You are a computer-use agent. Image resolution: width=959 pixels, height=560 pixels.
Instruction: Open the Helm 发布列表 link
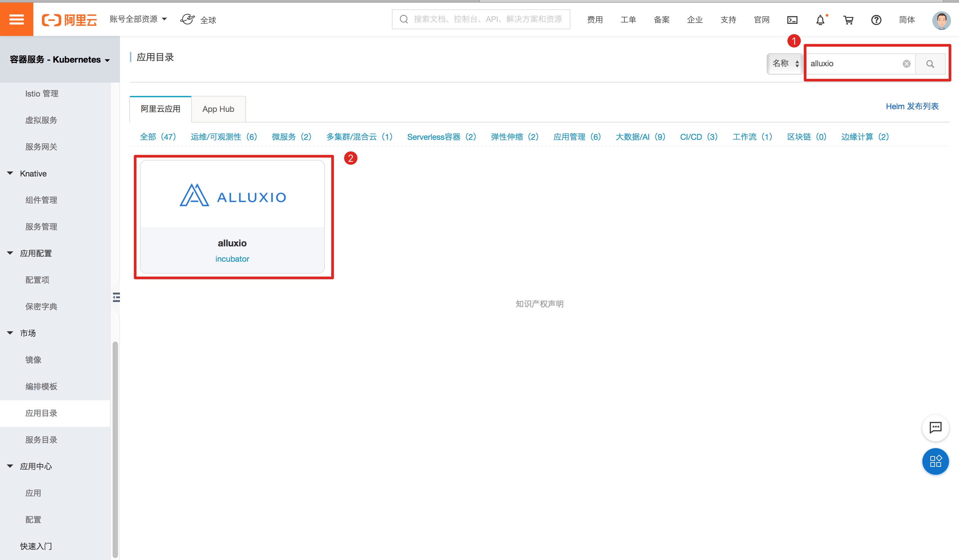[912, 107]
